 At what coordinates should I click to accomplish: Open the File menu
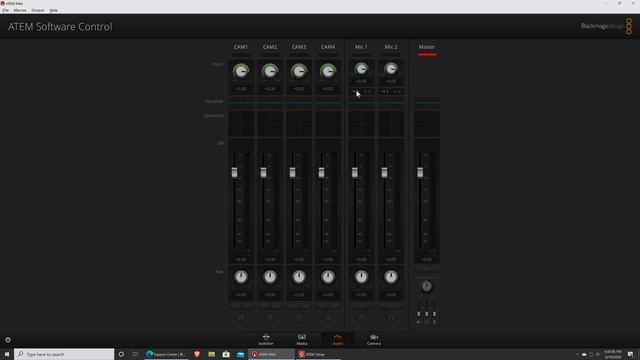5,10
